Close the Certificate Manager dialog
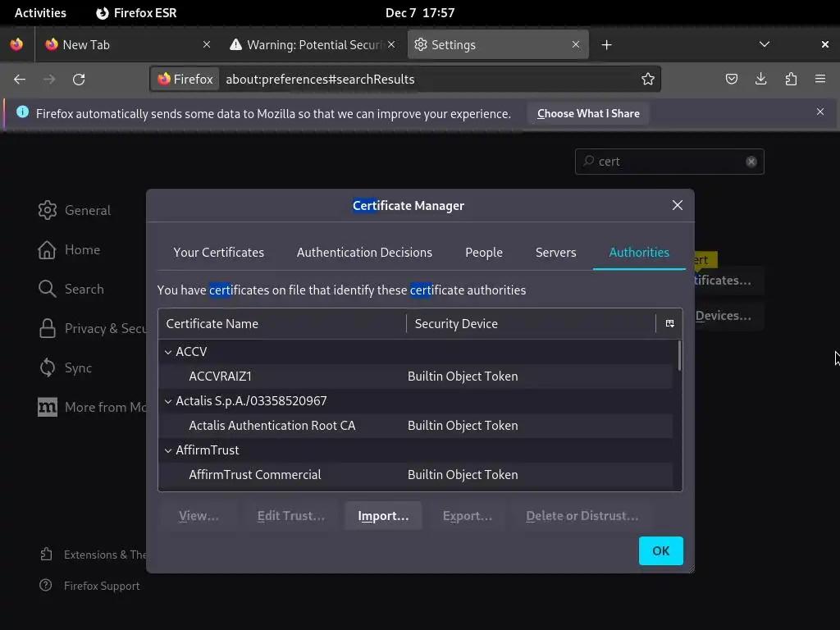840x630 pixels. [x=677, y=205]
